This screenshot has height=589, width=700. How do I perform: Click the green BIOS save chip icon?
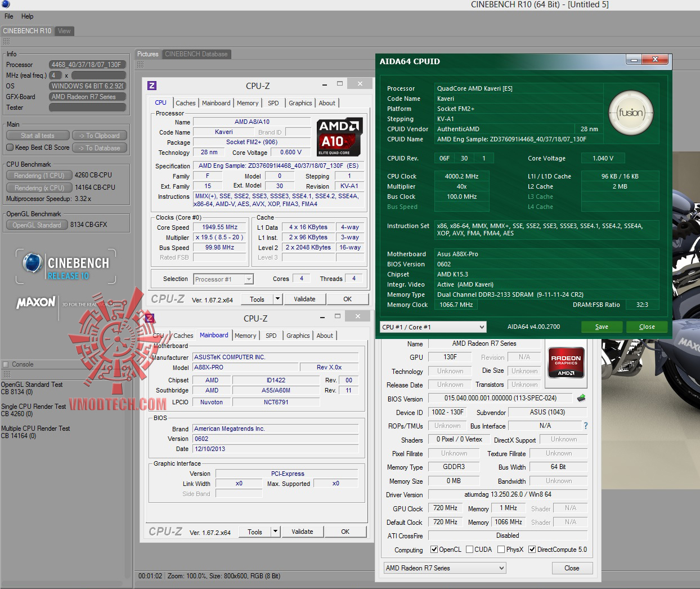click(x=581, y=398)
